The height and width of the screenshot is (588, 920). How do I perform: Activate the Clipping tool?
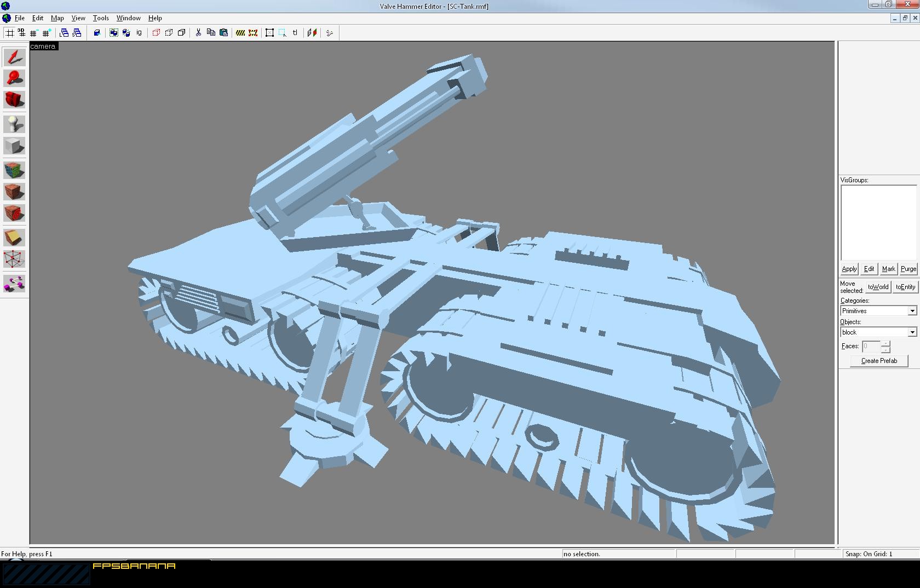[x=14, y=237]
